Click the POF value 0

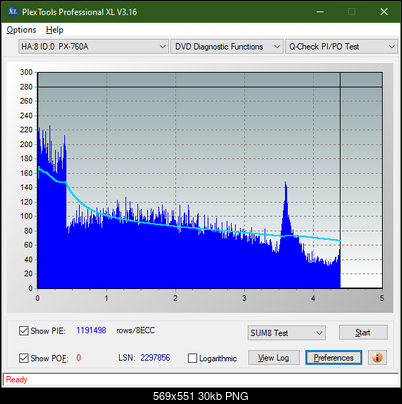point(79,358)
